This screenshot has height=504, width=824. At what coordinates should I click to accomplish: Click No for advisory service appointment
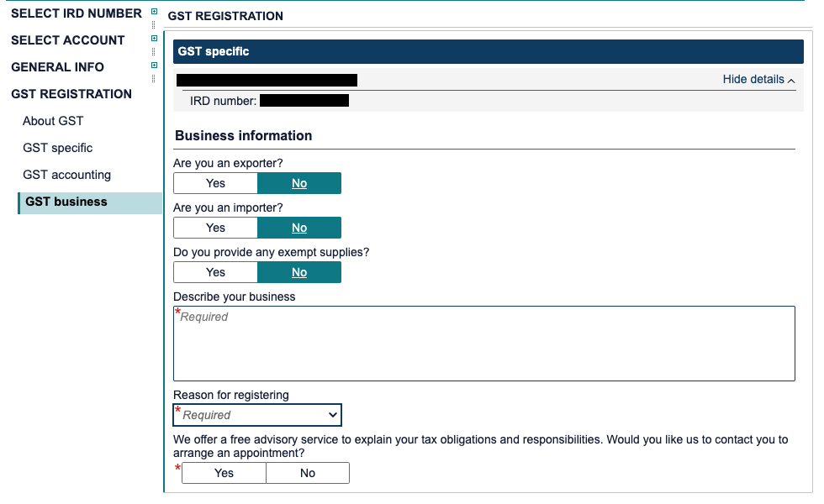click(308, 473)
